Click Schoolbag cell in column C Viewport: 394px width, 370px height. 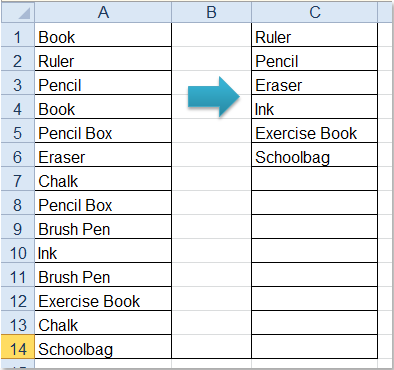(314, 155)
